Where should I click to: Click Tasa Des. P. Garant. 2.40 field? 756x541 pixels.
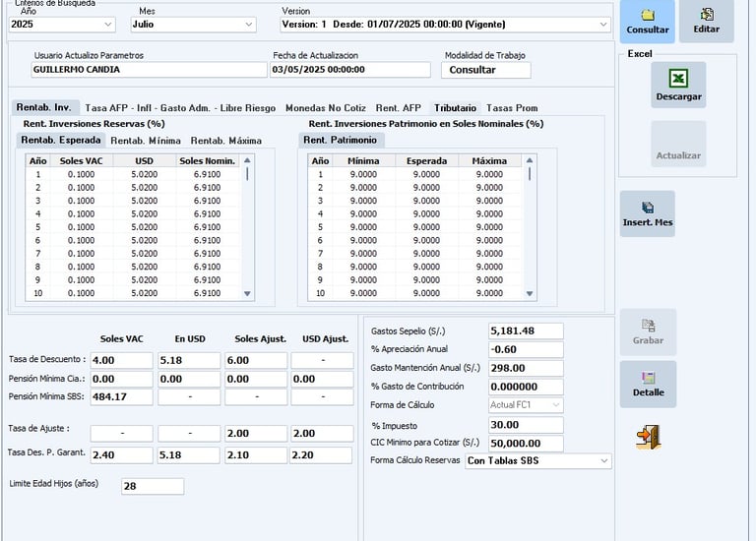point(121,455)
